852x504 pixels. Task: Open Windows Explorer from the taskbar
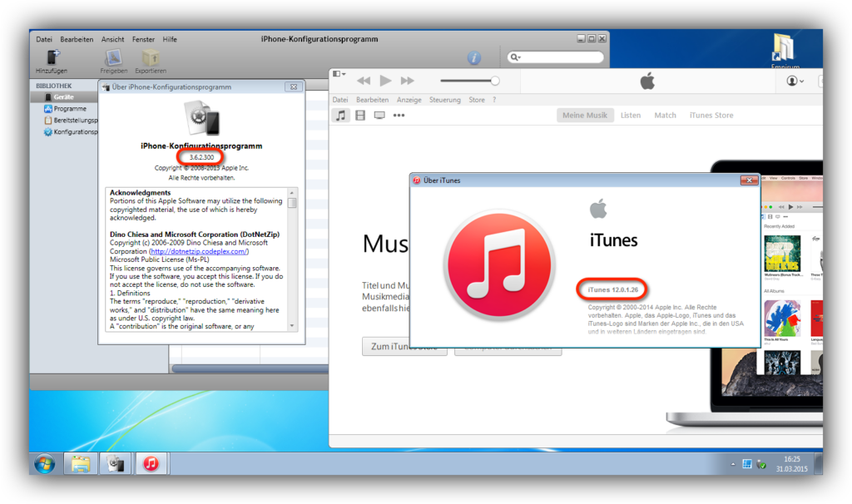coord(81,464)
